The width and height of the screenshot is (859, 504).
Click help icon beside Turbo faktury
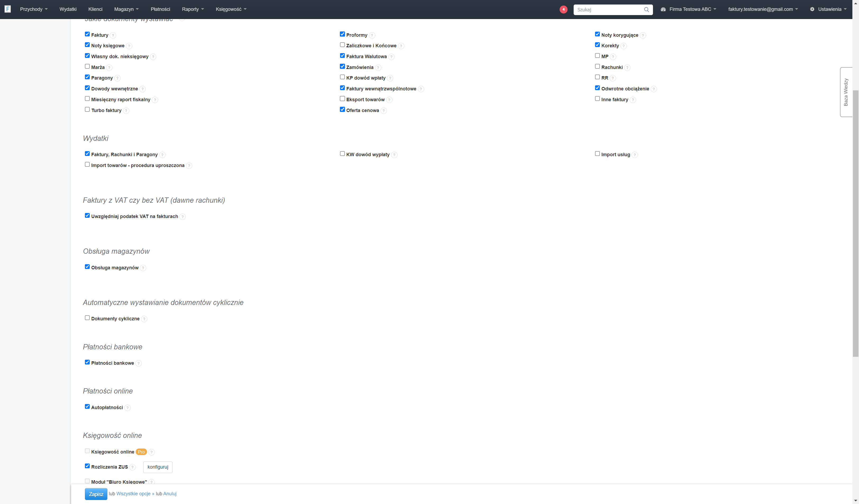click(x=126, y=111)
